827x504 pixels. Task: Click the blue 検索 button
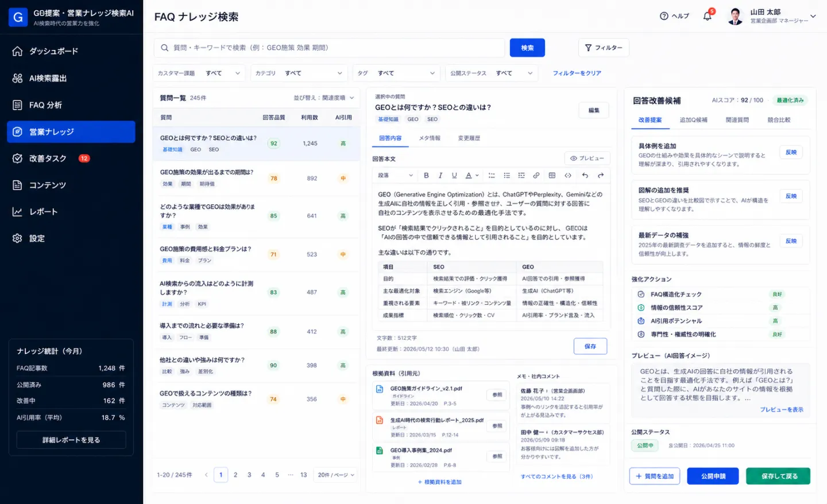(x=527, y=48)
